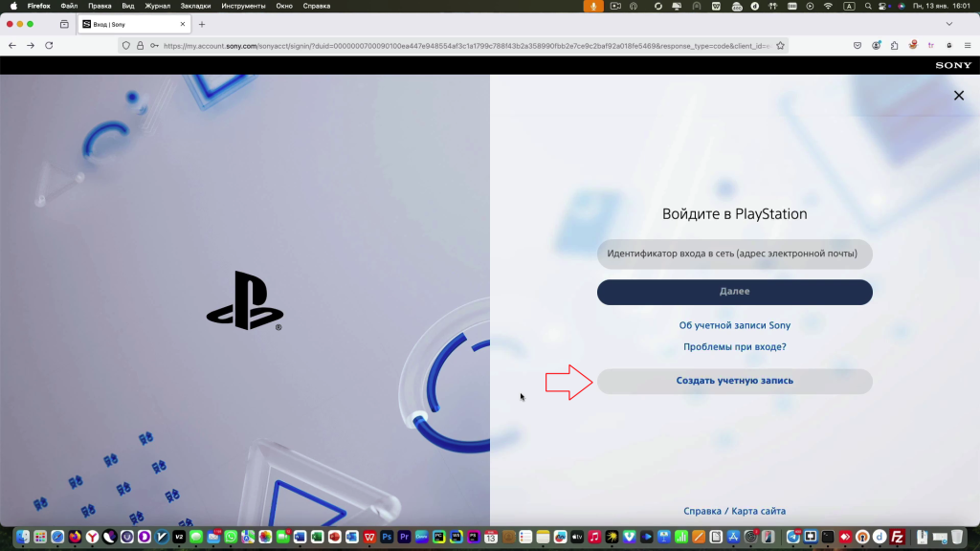Screen dimensions: 980x551
Task: Click 'Создать учетную запись' button
Action: coord(734,381)
